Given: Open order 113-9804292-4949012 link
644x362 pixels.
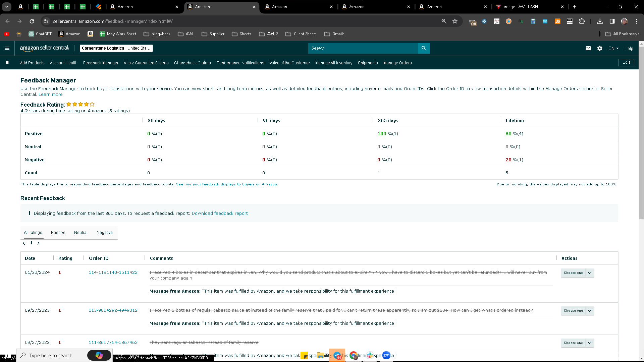Looking at the screenshot, I should point(113,310).
